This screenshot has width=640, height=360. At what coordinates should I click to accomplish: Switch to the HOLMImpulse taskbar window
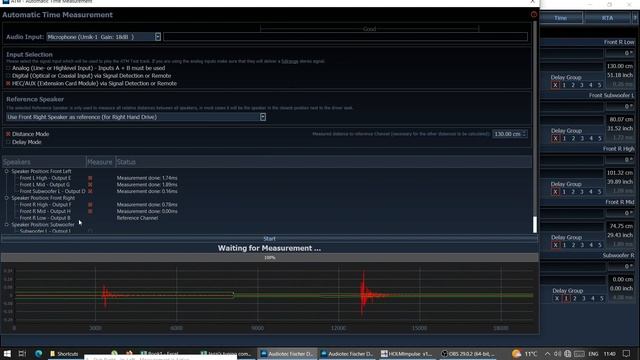pyautogui.click(x=407, y=353)
